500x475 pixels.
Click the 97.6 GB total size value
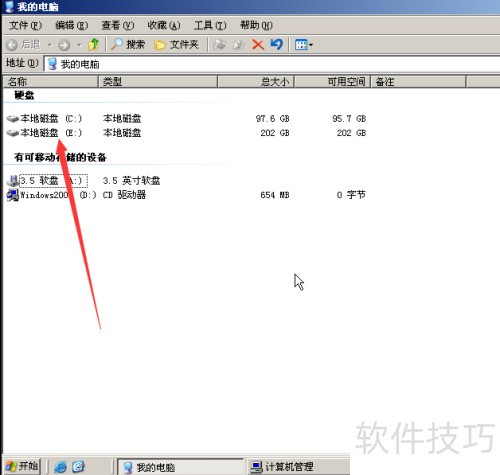click(272, 118)
